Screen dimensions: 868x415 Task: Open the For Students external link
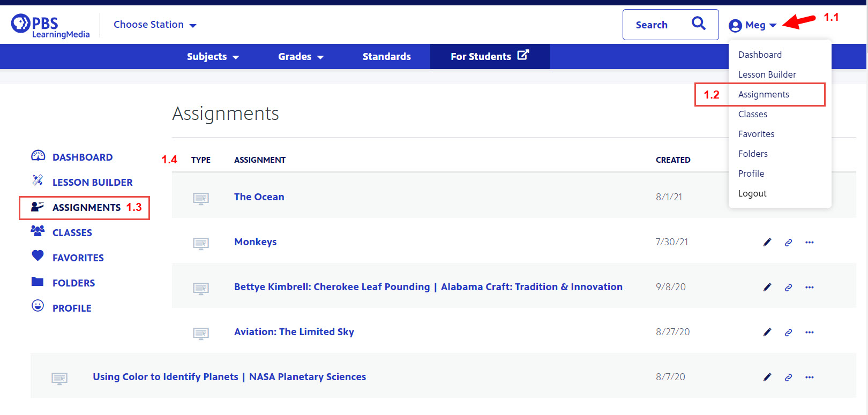489,56
